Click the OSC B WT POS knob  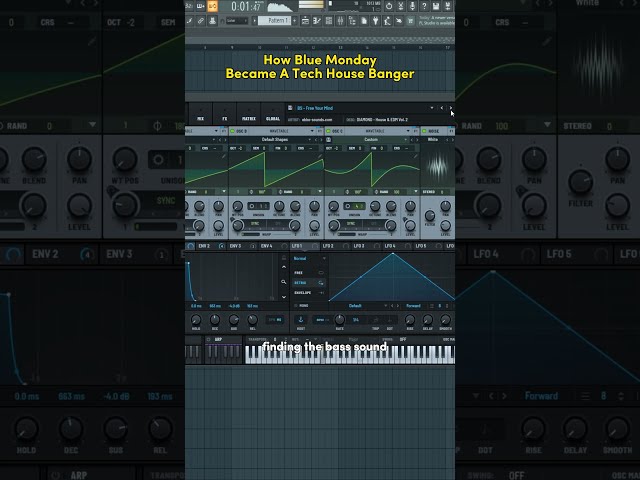pyautogui.click(x=238, y=206)
